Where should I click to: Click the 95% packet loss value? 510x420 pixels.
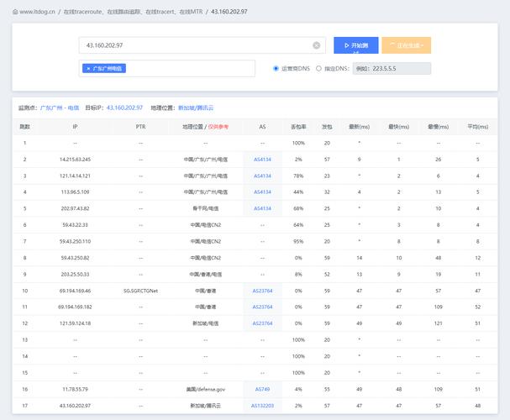pos(298,242)
